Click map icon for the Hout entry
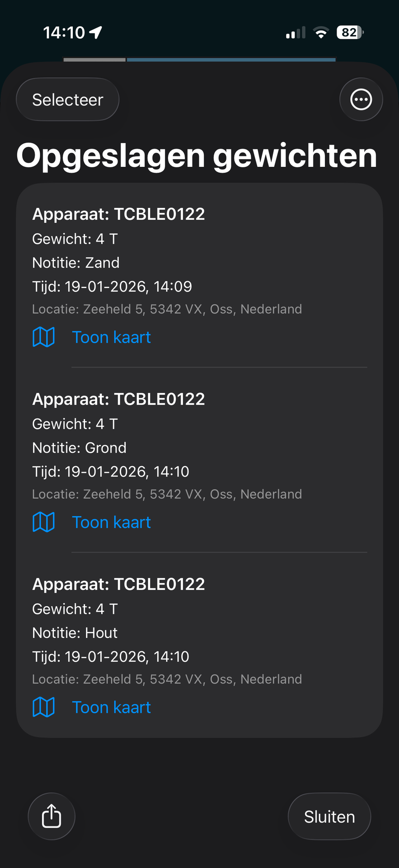Image resolution: width=399 pixels, height=868 pixels. tap(43, 707)
